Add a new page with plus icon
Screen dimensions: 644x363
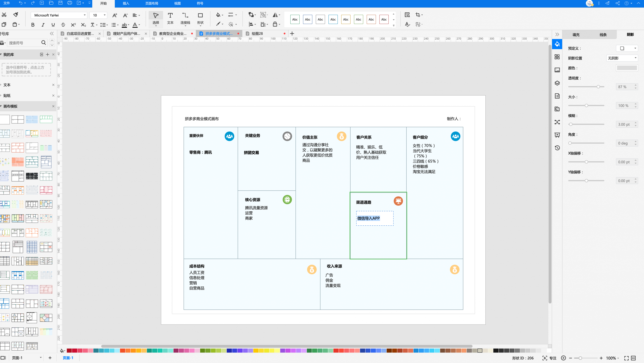click(50, 358)
